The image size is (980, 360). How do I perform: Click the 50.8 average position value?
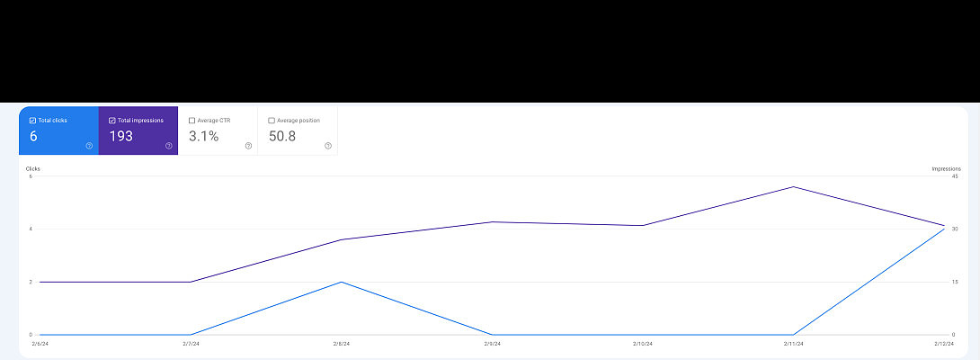click(x=282, y=136)
